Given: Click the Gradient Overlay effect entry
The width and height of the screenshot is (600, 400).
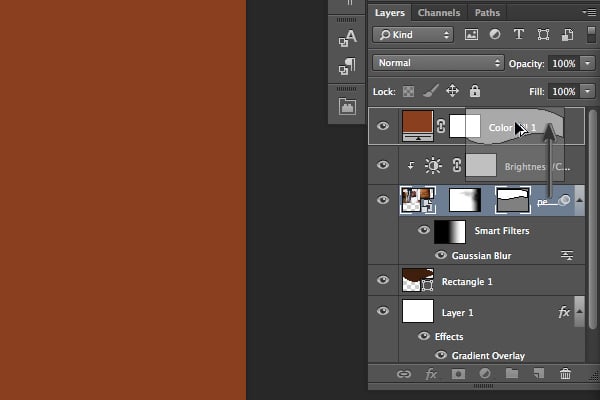Looking at the screenshot, I should pyautogui.click(x=488, y=356).
